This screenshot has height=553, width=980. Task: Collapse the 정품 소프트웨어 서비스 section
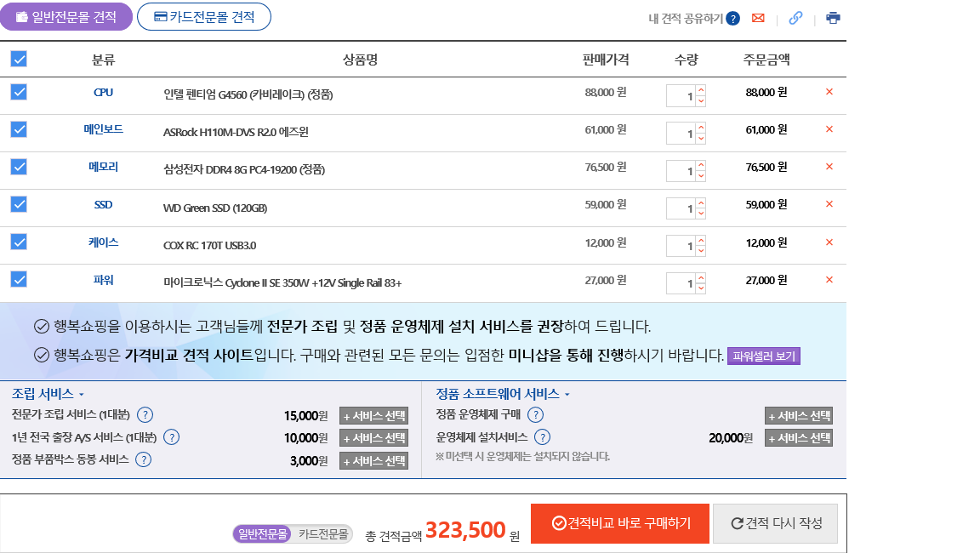point(503,394)
